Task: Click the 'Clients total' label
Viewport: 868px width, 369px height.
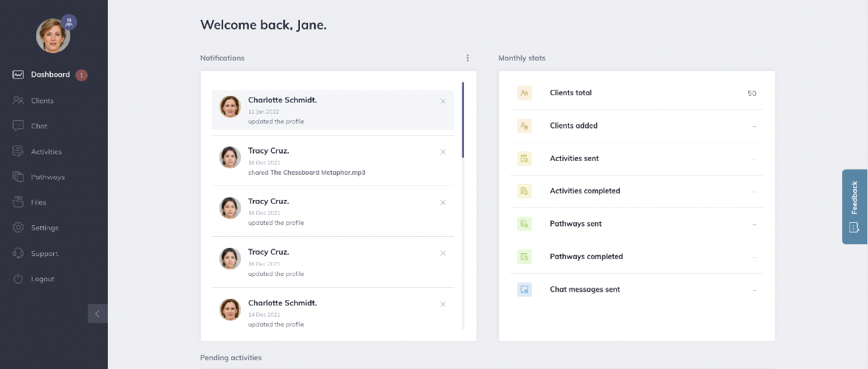Action: 571,93
